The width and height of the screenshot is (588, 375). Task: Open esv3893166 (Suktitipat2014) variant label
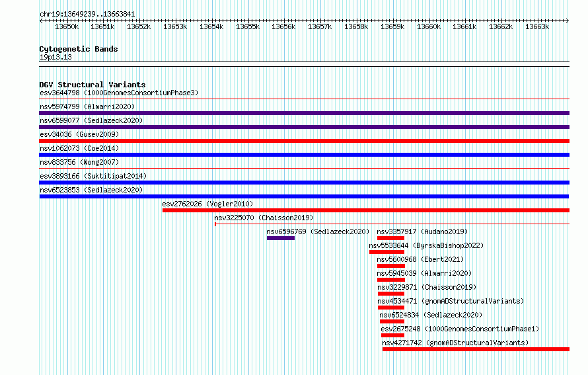click(x=93, y=176)
